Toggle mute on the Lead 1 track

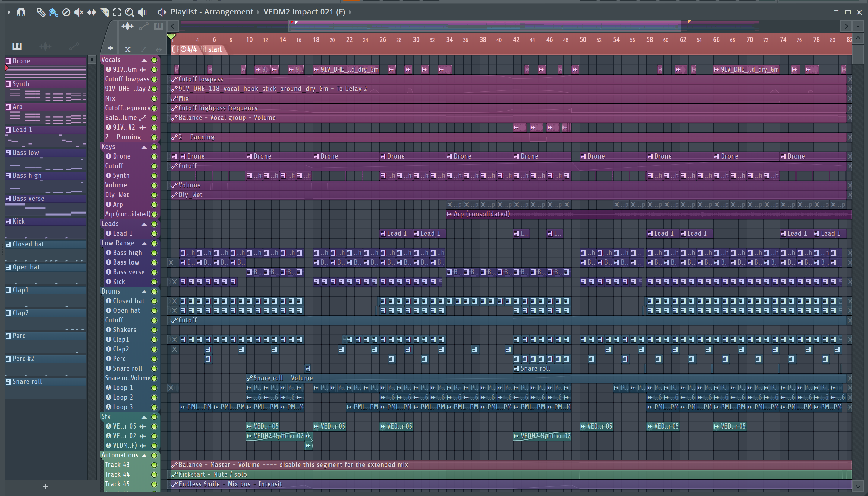[x=154, y=233]
